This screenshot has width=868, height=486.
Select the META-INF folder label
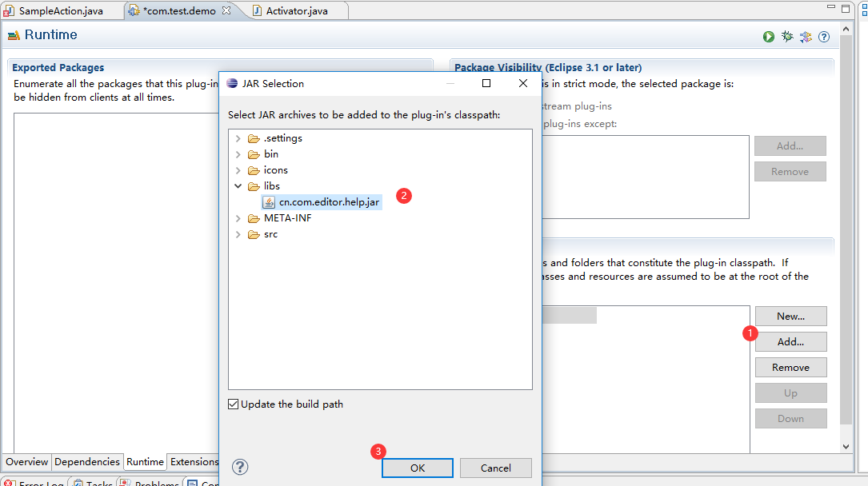click(x=288, y=218)
